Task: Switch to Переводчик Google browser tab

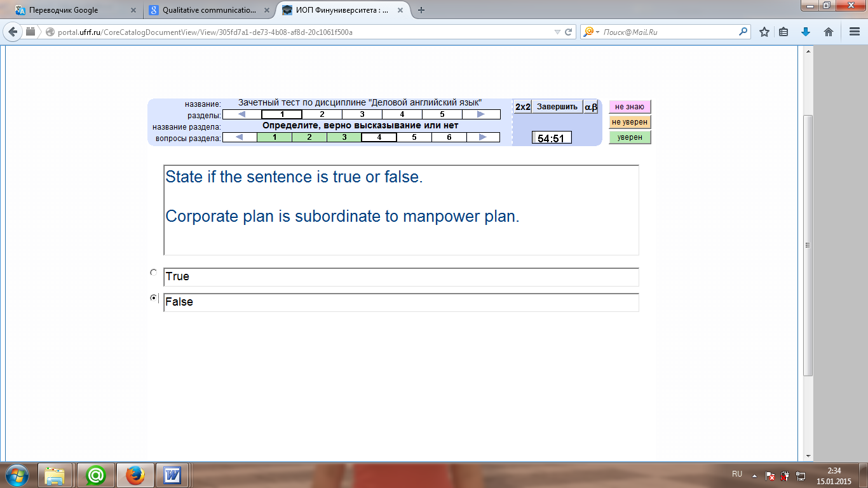Action: pyautogui.click(x=75, y=10)
